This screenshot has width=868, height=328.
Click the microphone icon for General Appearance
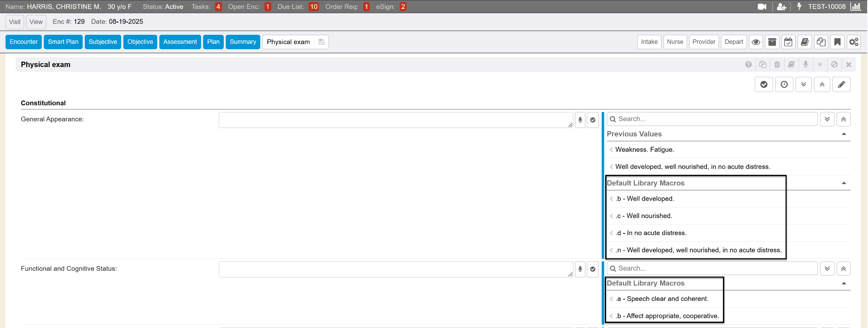tap(580, 120)
